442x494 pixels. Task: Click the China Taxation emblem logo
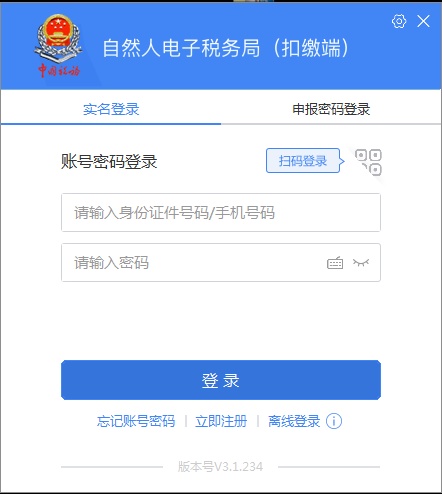click(58, 46)
